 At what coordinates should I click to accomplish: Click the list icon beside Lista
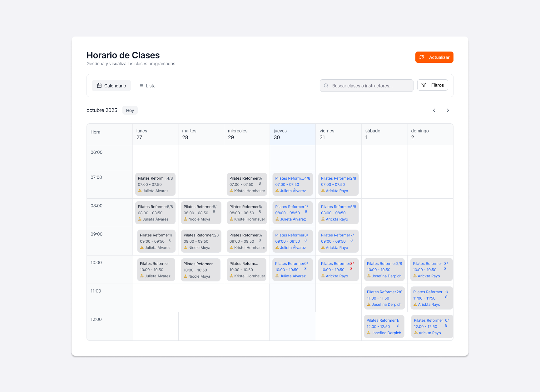141,86
